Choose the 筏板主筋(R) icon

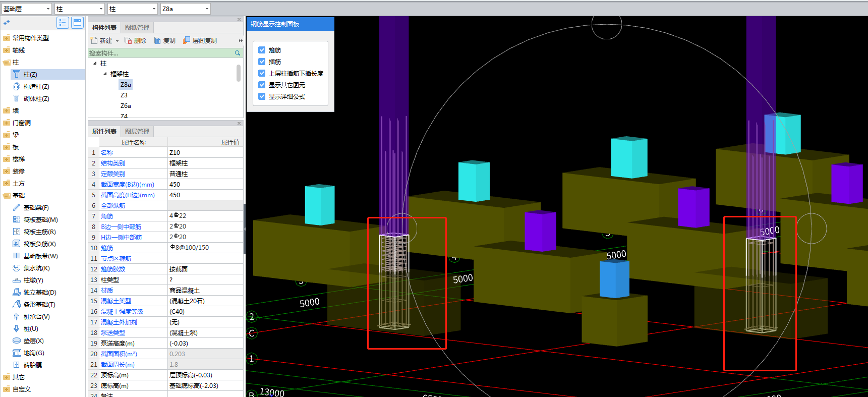(x=17, y=232)
